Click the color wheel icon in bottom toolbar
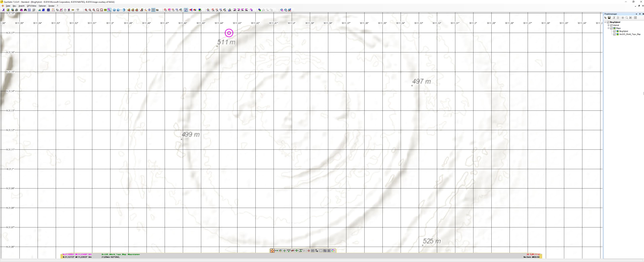The height and width of the screenshot is (262, 644). pos(333,251)
